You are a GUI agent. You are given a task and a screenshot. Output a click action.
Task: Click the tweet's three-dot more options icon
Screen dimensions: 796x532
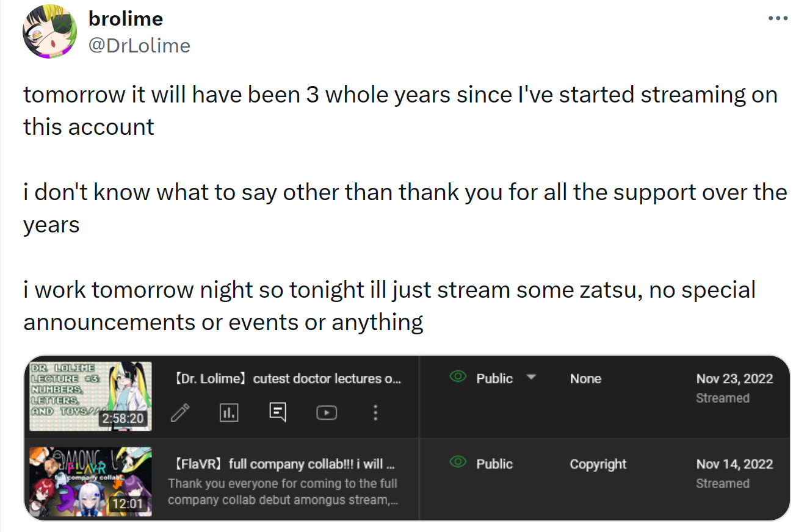pos(778,19)
